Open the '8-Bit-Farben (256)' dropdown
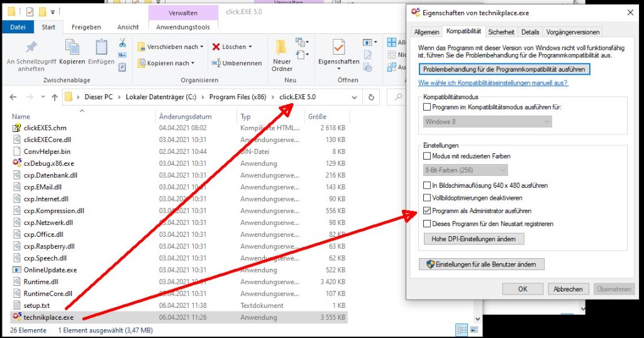Viewport: 644px width, 338px height. tap(465, 170)
